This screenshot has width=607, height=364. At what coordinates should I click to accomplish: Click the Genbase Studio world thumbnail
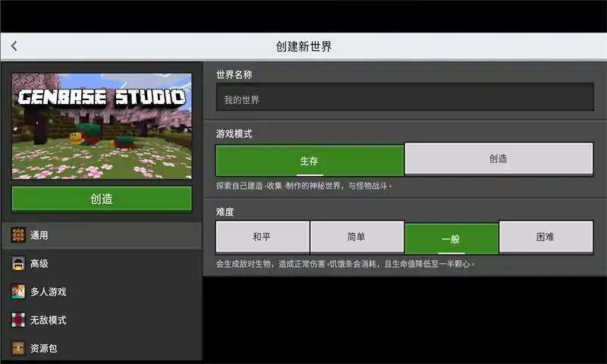[x=102, y=126]
